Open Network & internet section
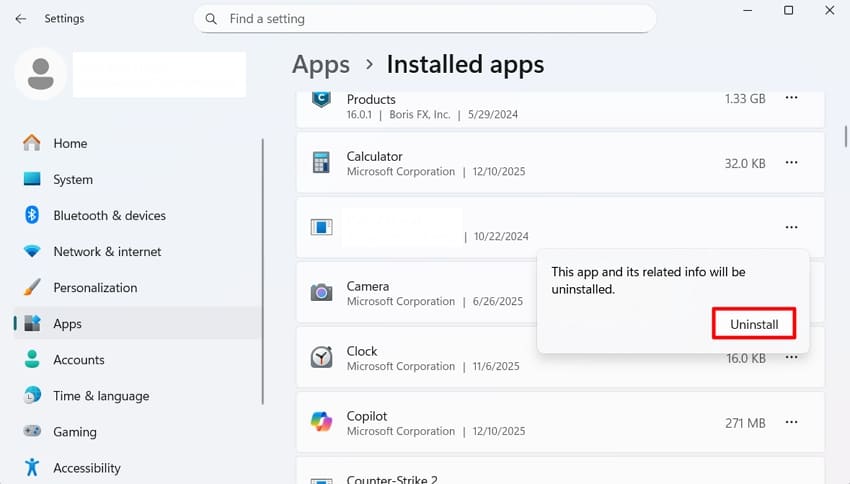Viewport: 850px width, 484px height. pos(107,251)
